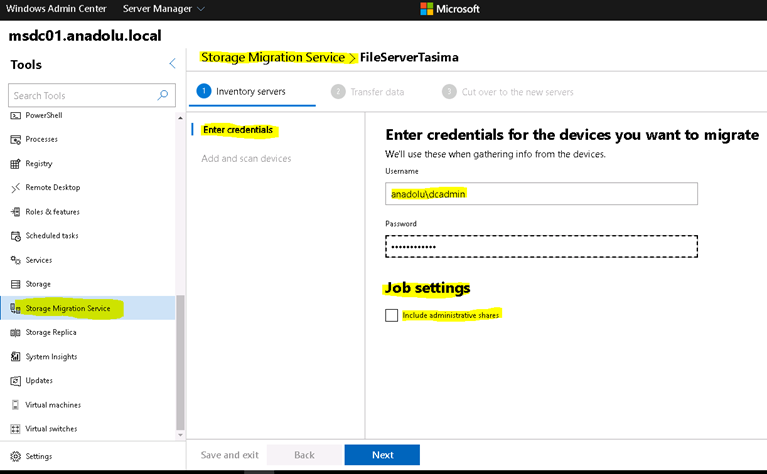Go to Windows Admin Center home
Image resolution: width=767 pixels, height=474 pixels.
tap(56, 9)
